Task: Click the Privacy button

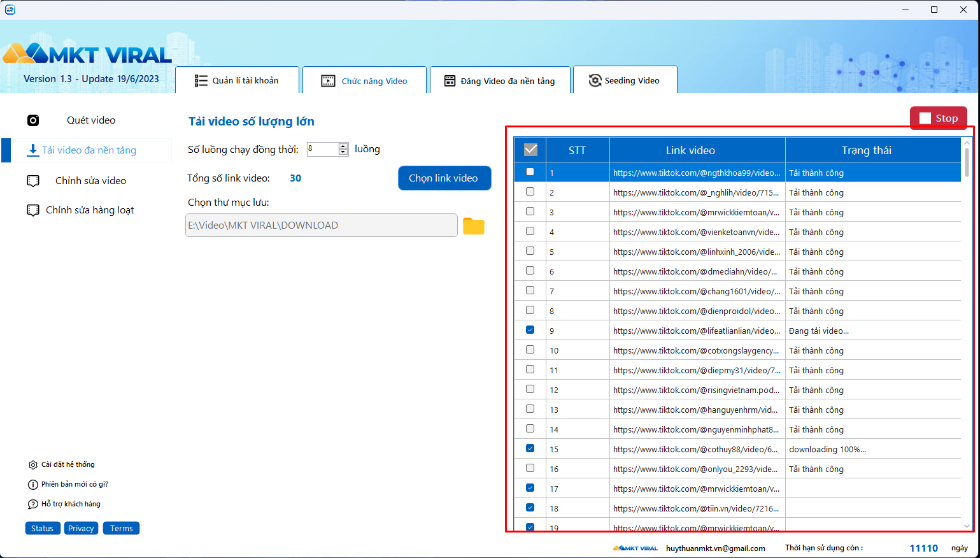Action: [x=81, y=528]
